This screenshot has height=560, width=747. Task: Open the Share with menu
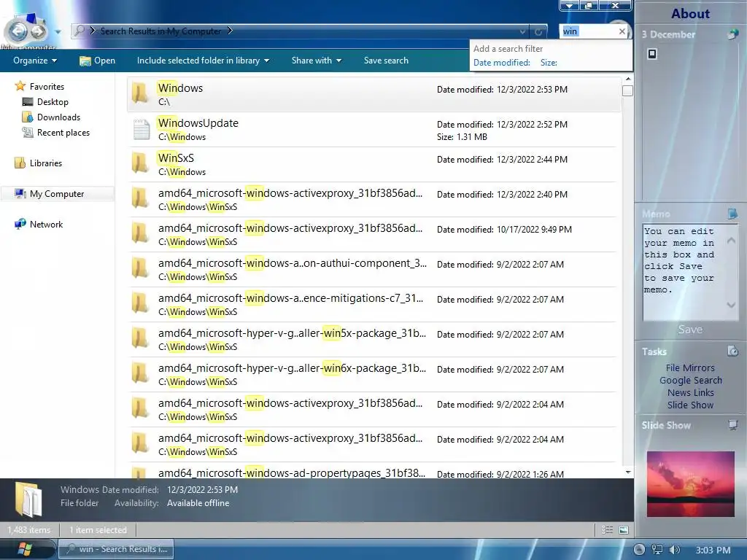(317, 61)
